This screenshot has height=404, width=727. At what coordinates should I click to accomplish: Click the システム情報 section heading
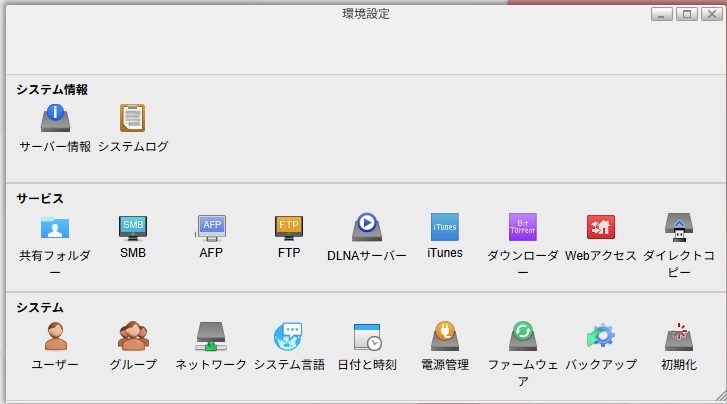click(52, 90)
